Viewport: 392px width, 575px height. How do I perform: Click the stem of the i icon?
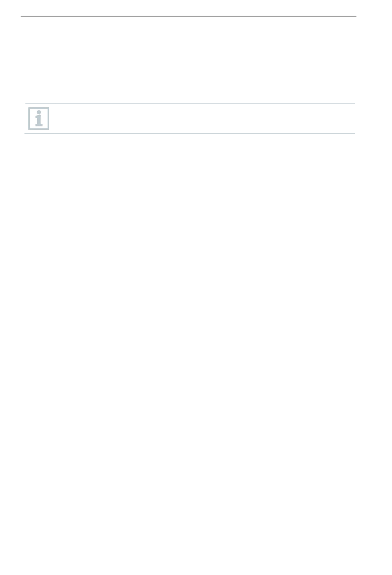pos(39,121)
